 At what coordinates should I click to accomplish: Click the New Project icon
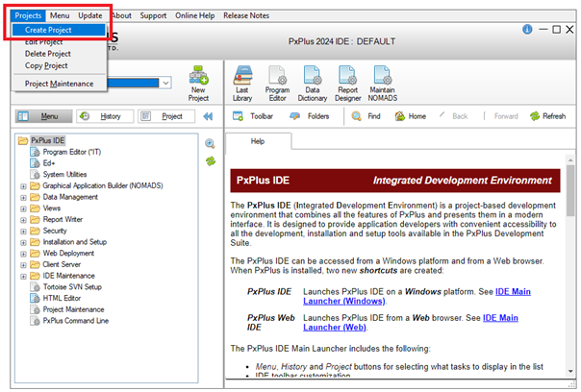[199, 83]
